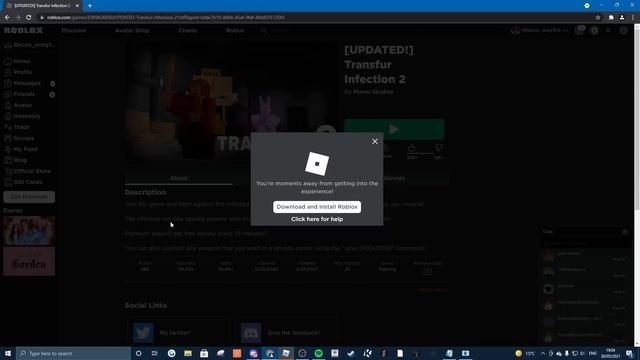The height and width of the screenshot is (360, 640).
Task: Open the Roblox home logo
Action: point(23,30)
